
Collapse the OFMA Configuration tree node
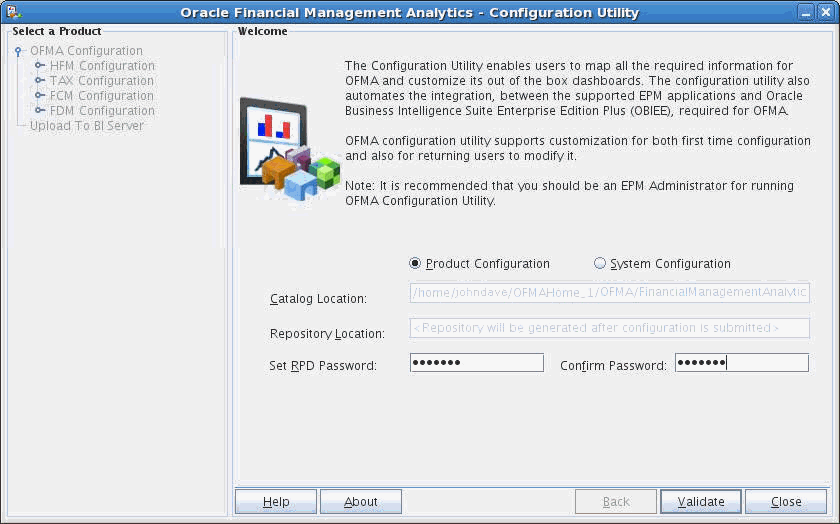[18, 51]
